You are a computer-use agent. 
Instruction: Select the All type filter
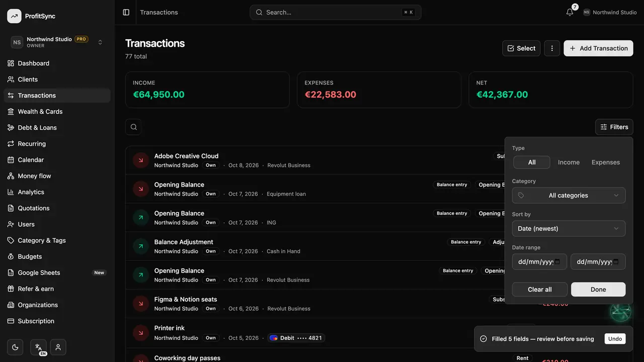[532, 162]
